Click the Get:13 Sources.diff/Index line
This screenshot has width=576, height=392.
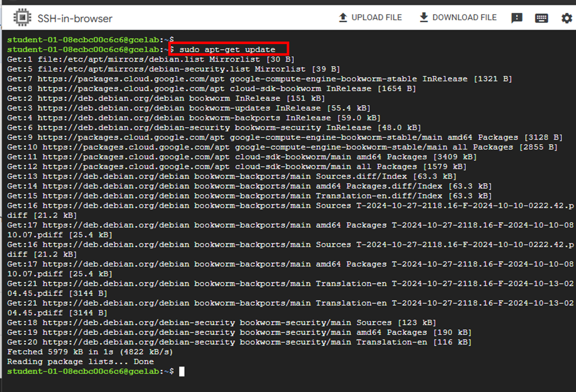click(x=231, y=177)
